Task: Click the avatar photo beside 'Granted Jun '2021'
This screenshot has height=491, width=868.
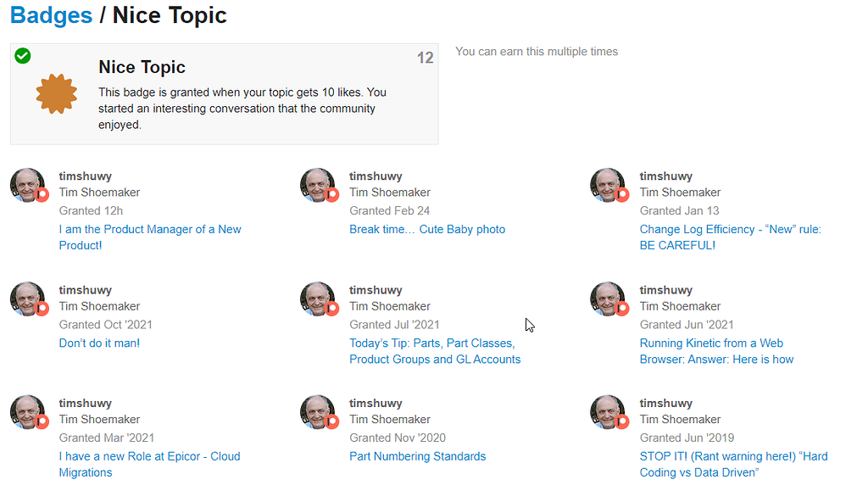Action: [608, 298]
